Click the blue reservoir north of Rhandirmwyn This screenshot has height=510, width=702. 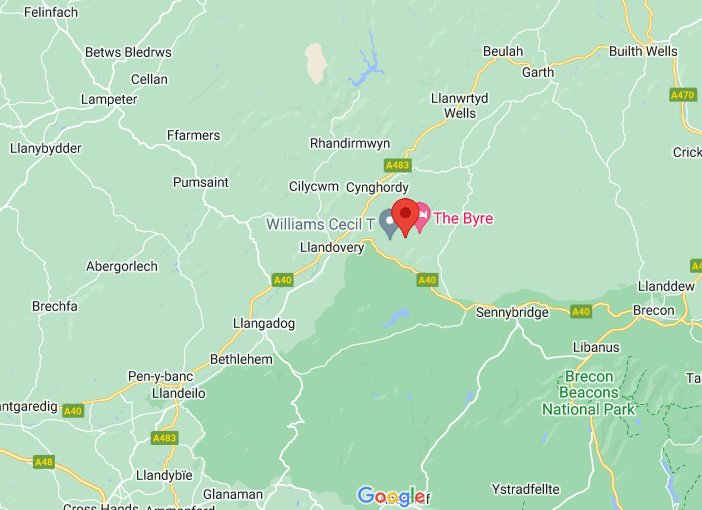pyautogui.click(x=367, y=63)
